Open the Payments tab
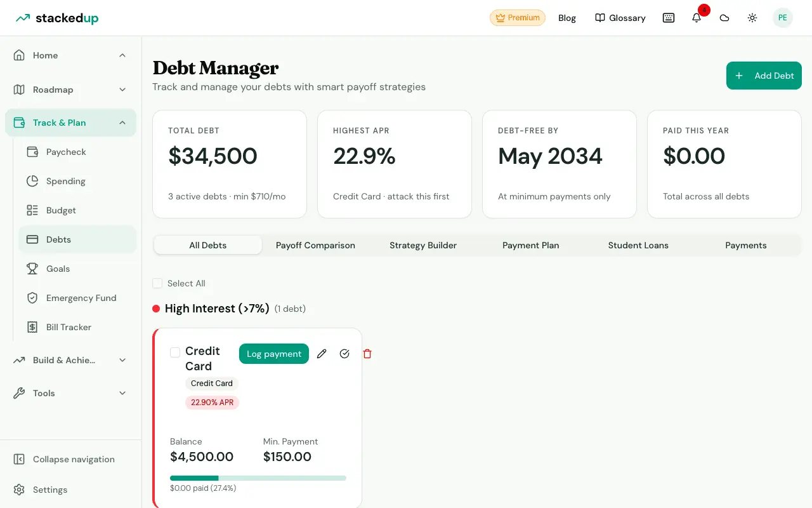This screenshot has width=812, height=508. [746, 245]
